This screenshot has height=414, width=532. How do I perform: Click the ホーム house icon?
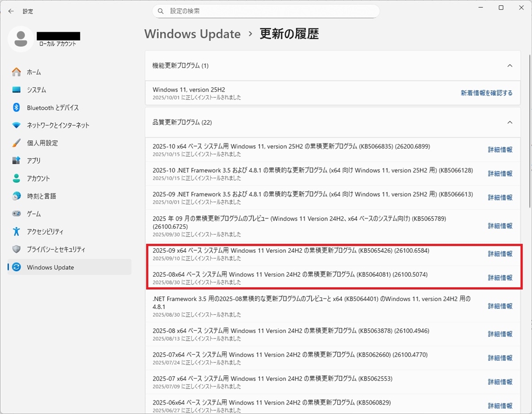pos(16,72)
